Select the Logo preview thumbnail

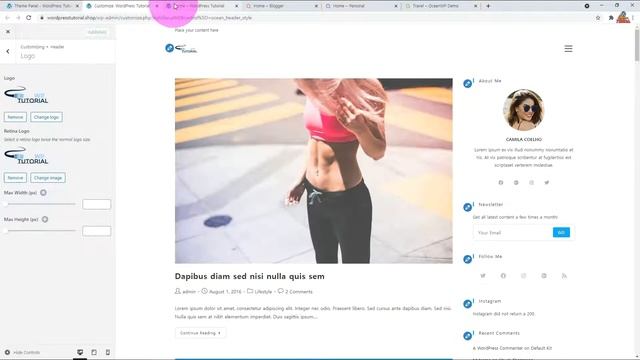[x=26, y=95]
